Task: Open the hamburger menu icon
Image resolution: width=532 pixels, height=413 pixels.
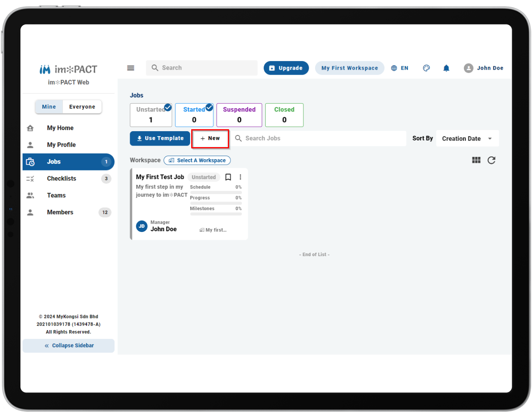Action: [x=130, y=68]
